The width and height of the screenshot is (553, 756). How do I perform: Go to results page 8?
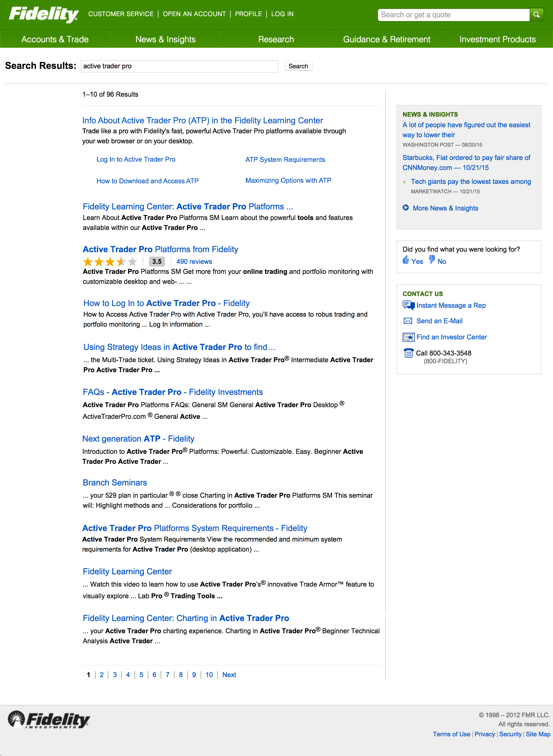[x=181, y=675]
